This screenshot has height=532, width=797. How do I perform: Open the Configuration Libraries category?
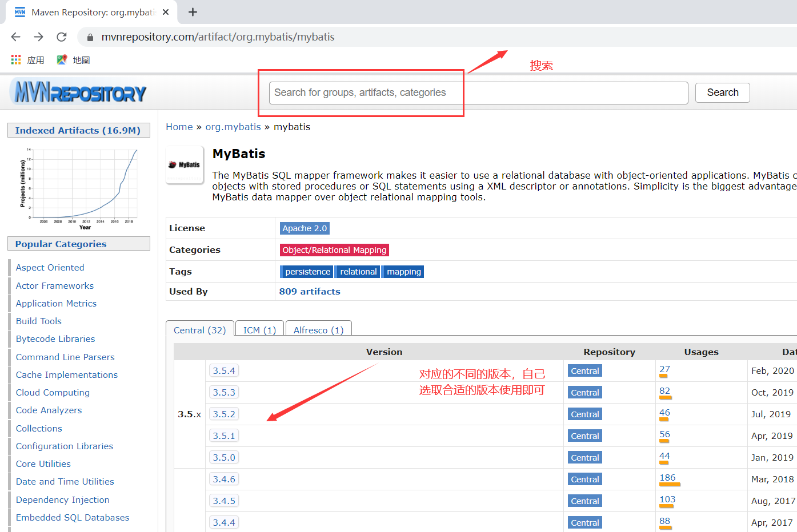(x=65, y=446)
